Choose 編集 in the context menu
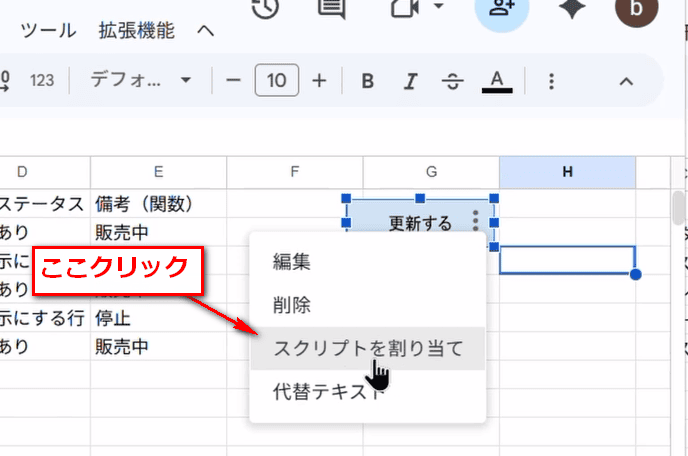 (x=292, y=262)
